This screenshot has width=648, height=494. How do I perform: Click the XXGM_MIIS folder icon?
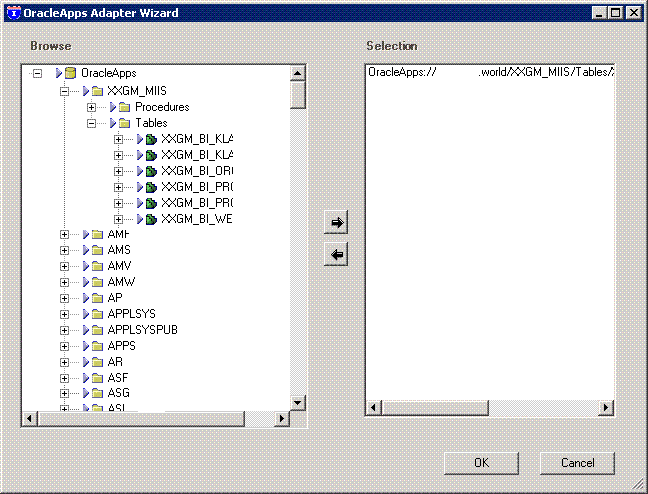[98, 91]
